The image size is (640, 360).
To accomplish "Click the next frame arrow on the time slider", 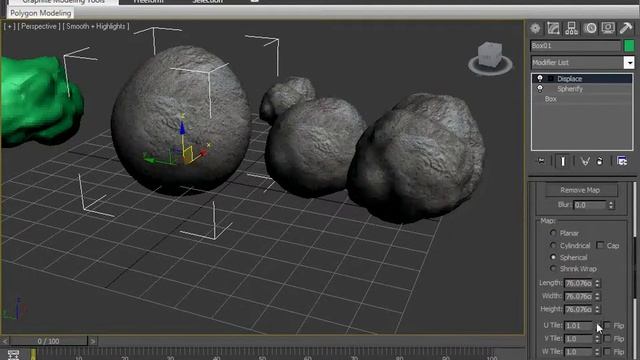I will coord(93,341).
